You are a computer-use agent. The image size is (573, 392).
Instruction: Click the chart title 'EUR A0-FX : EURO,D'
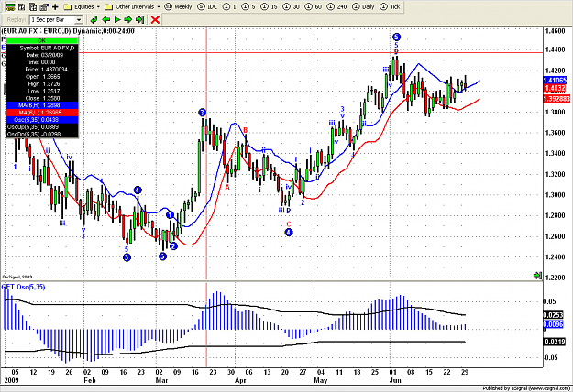[x=36, y=31]
